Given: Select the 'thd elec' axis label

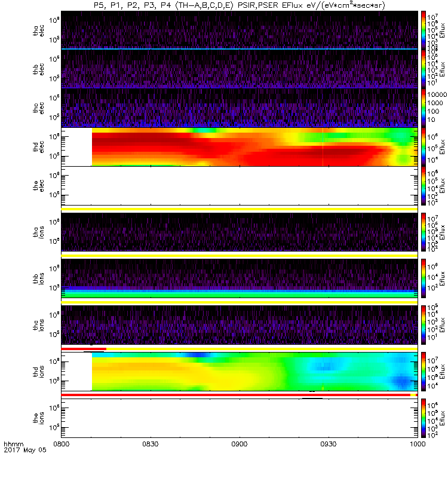Looking at the screenshot, I should [x=38, y=147].
